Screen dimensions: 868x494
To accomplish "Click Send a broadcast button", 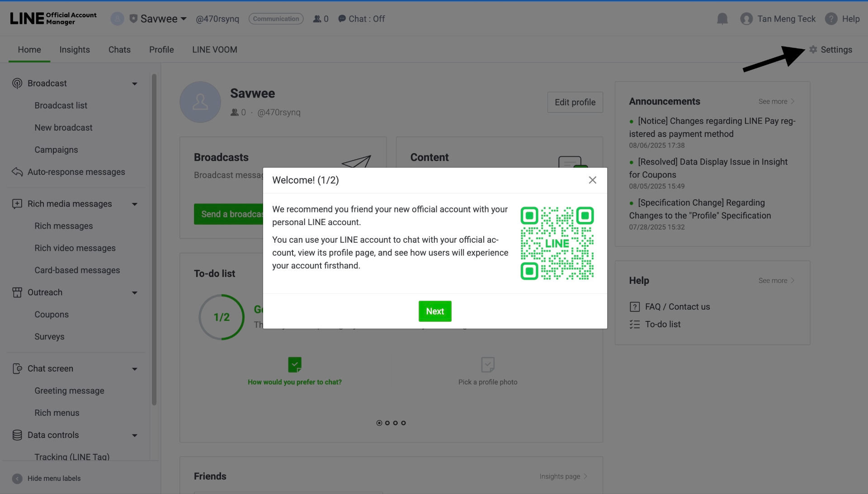I will (229, 214).
